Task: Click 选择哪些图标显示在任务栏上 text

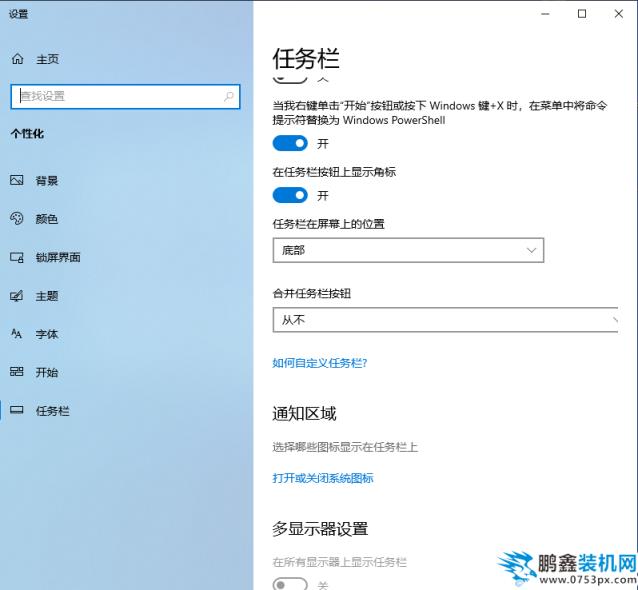Action: tap(345, 447)
